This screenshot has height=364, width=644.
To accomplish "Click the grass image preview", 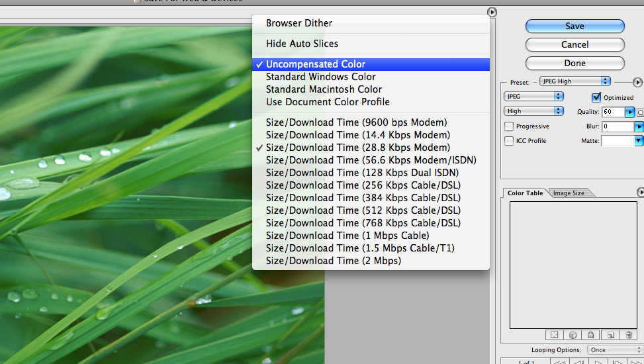I will point(162,195).
